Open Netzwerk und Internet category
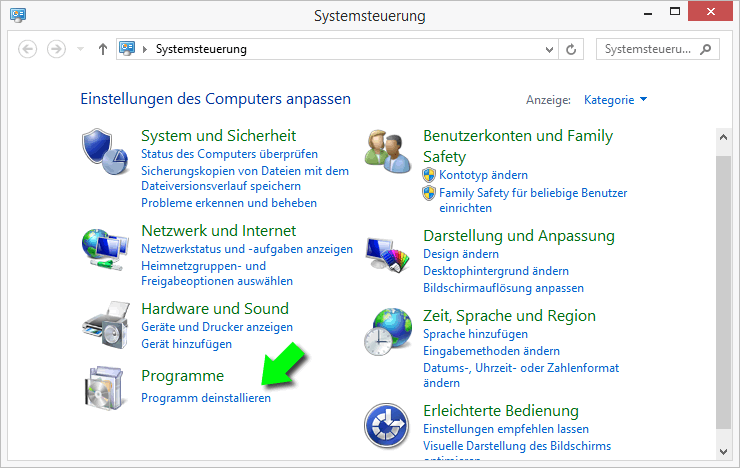Image resolution: width=740 pixels, height=468 pixels. [219, 231]
